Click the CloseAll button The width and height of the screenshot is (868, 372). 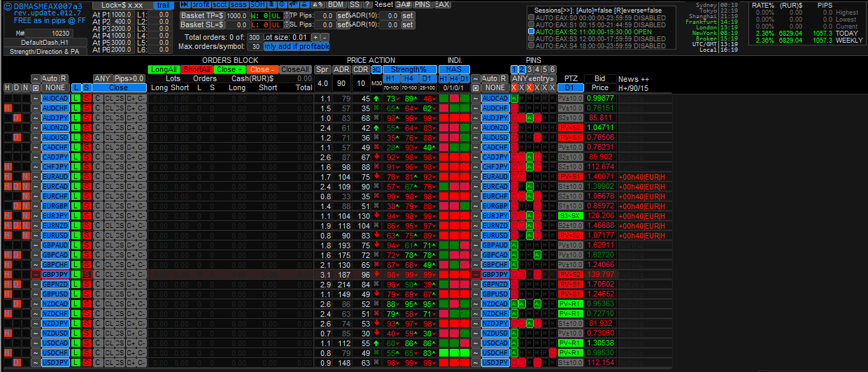click(x=295, y=69)
